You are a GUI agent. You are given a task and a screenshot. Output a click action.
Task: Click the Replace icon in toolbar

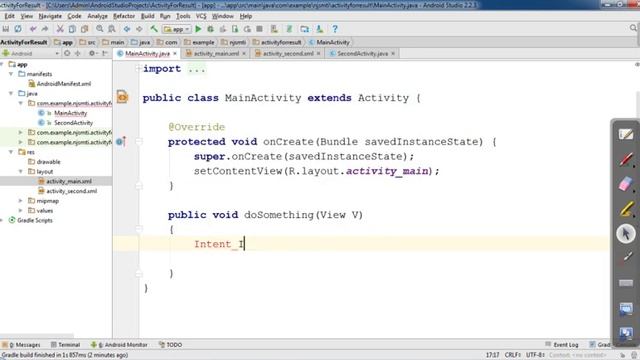tap(111, 29)
